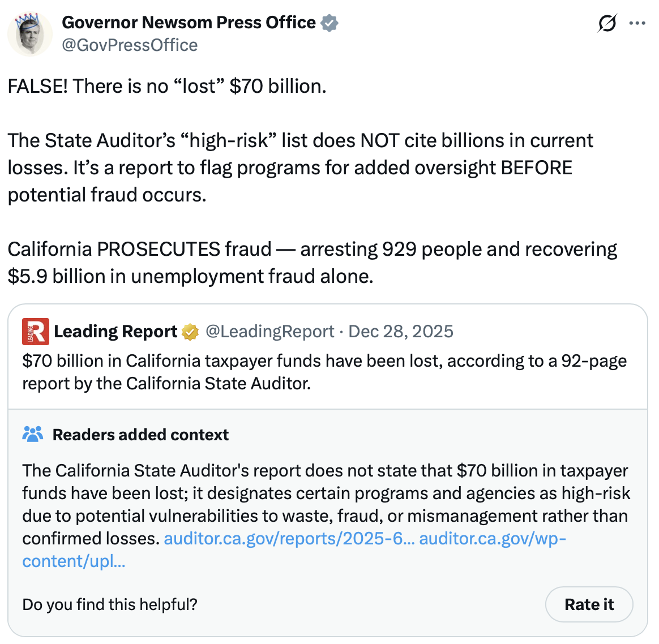The height and width of the screenshot is (644, 659).
Task: Click the gray verified badge beside the name
Action: (x=329, y=23)
